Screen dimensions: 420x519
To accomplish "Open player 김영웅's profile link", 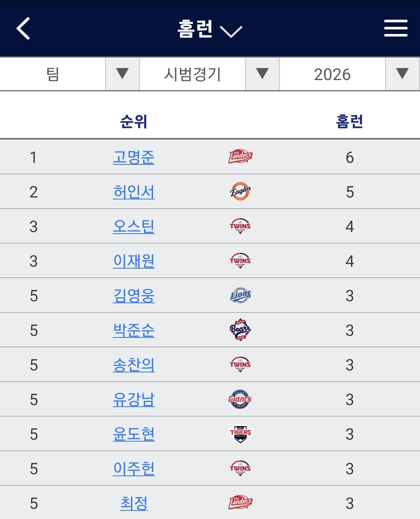I will pos(134,296).
